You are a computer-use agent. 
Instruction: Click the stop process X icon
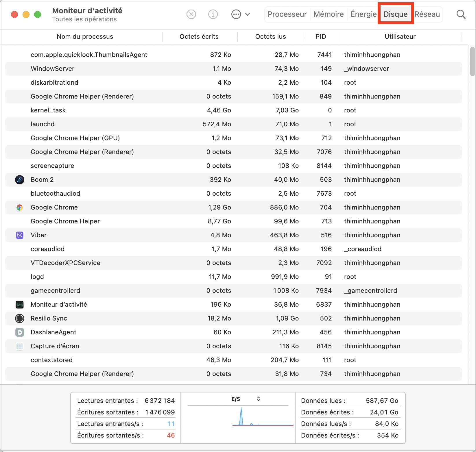click(x=191, y=14)
